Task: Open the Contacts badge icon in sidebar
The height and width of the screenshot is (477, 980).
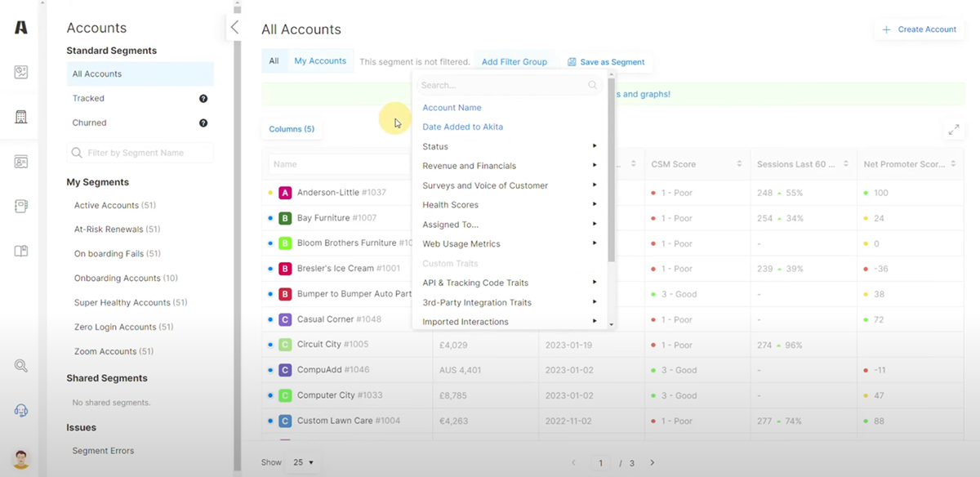Action: tap(20, 162)
